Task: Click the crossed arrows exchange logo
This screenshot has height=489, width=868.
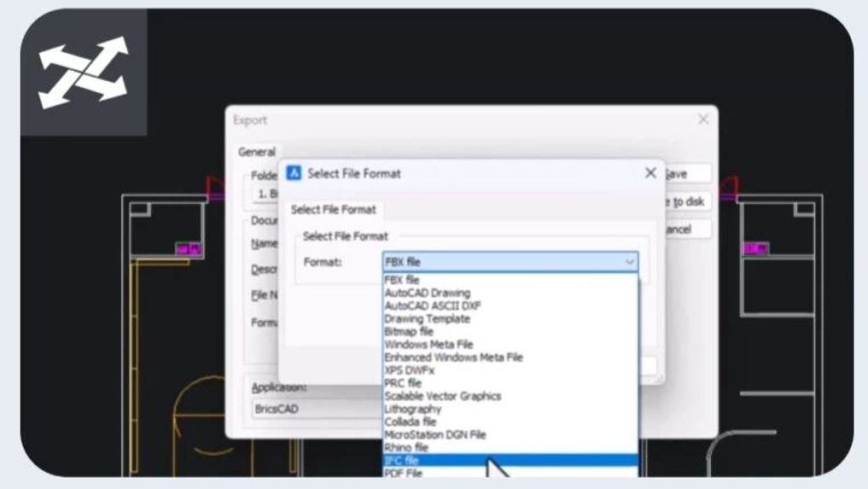Action: tap(84, 73)
